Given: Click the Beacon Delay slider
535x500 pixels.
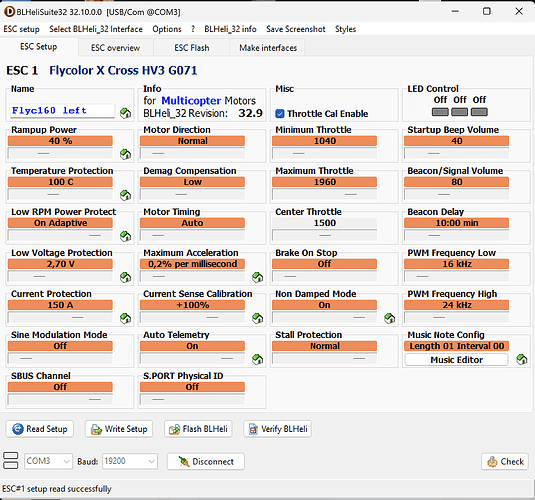Looking at the screenshot, I should (457, 235).
